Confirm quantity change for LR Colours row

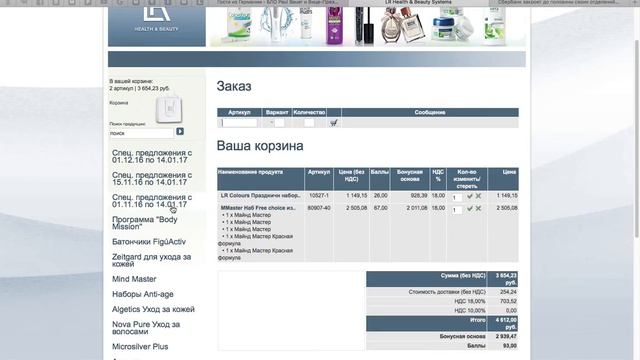470,196
